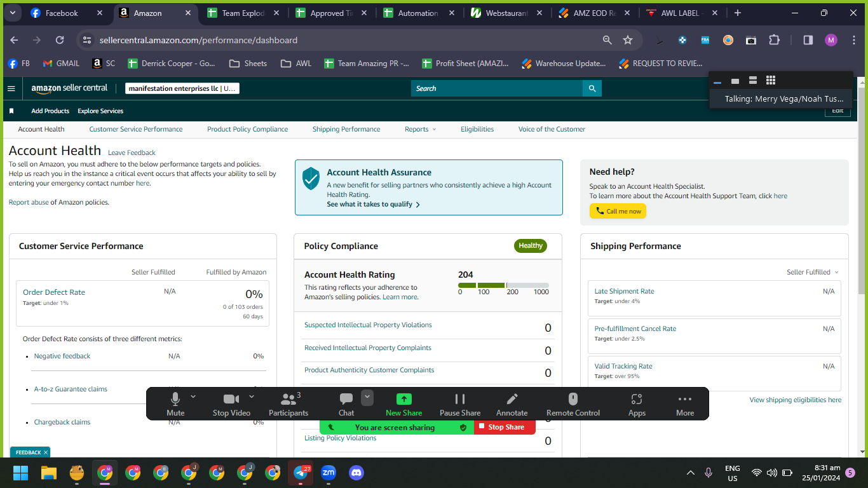Start a New Share in Zoom
The height and width of the screenshot is (488, 868).
(x=403, y=404)
